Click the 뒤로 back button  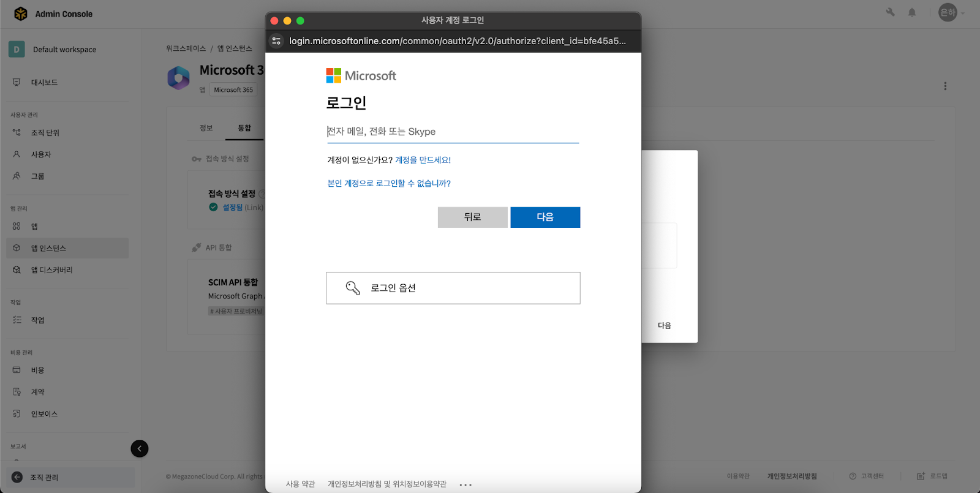(x=473, y=217)
